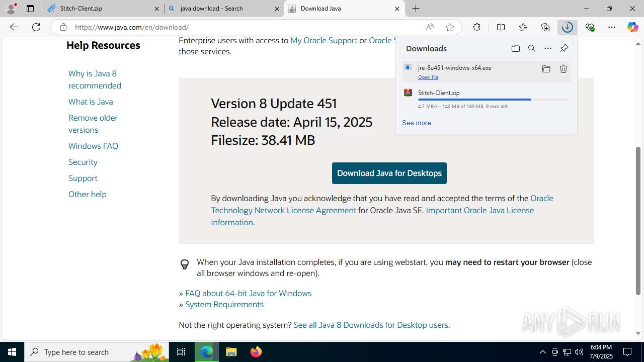The height and width of the screenshot is (362, 644).
Task: Open the volume control in system tray
Action: pyautogui.click(x=579, y=352)
